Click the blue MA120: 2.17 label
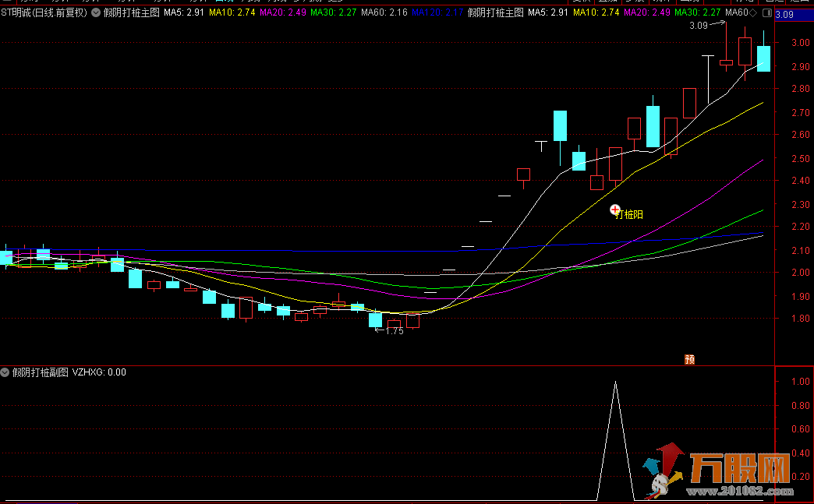Image resolution: width=814 pixels, height=504 pixels. tap(437, 12)
